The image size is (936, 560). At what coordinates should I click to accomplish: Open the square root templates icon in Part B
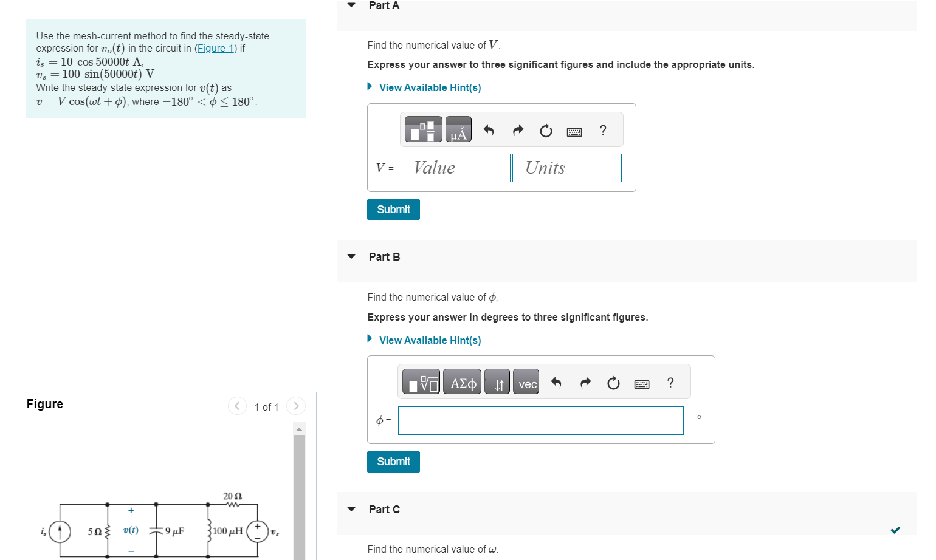pos(421,381)
